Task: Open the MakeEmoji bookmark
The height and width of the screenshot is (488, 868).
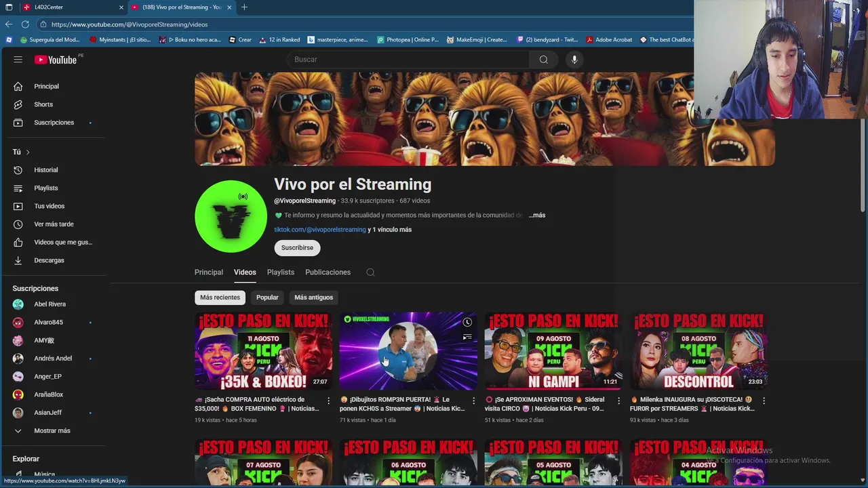Action: 477,40
